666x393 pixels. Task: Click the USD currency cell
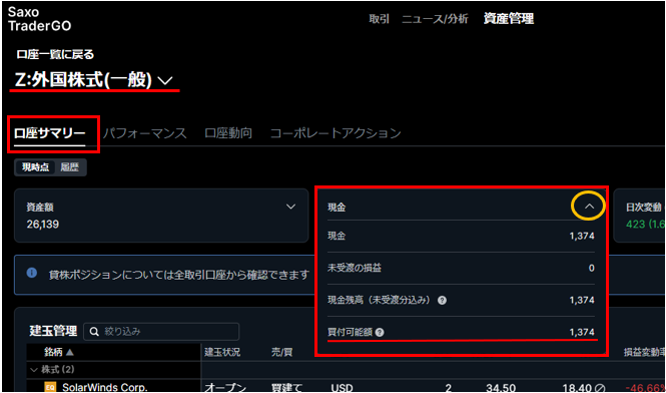(342, 387)
